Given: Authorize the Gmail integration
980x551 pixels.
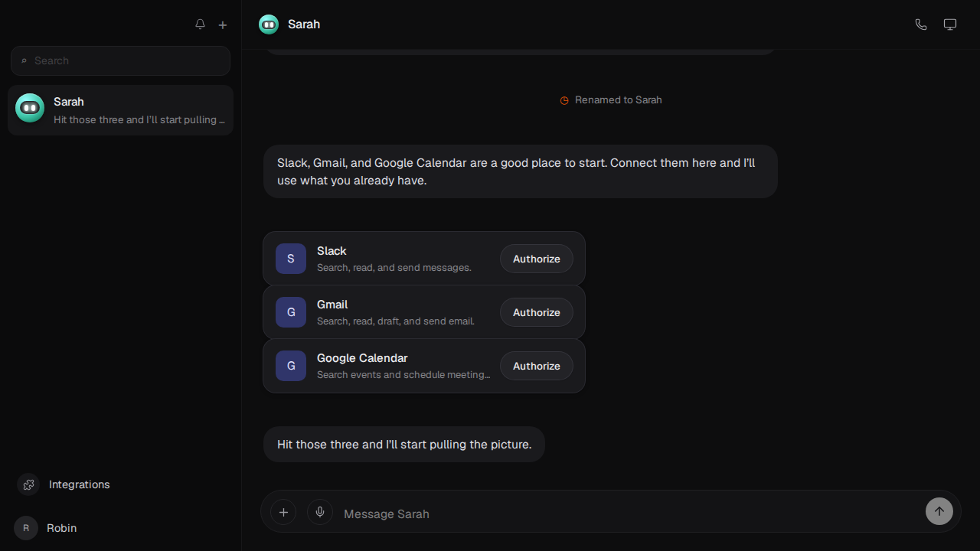Looking at the screenshot, I should pyautogui.click(x=537, y=312).
